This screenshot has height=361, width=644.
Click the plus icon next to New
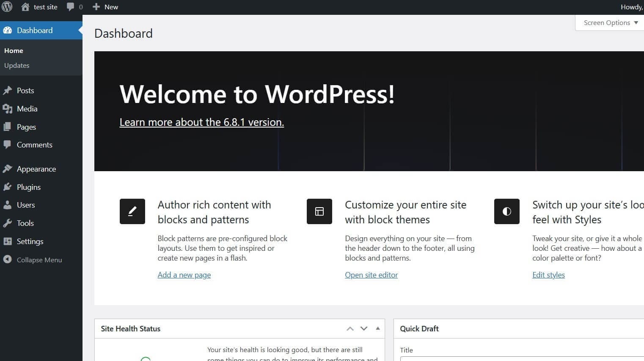(96, 7)
